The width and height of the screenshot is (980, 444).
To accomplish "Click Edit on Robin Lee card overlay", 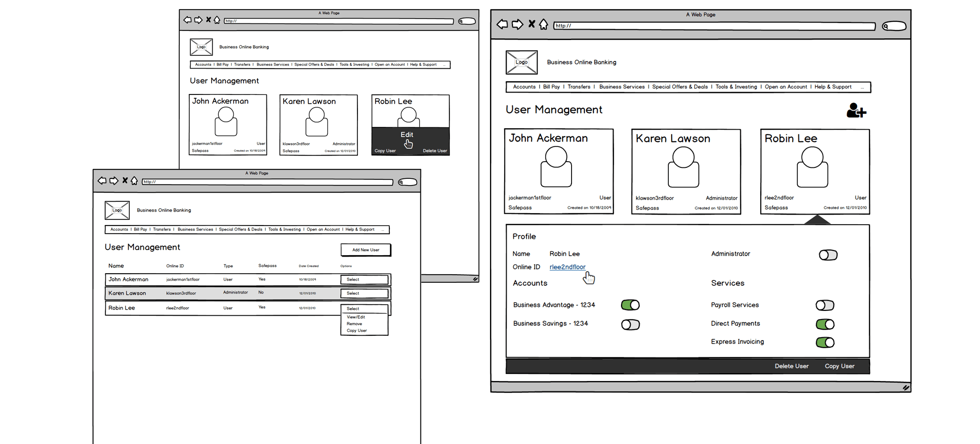I will [x=407, y=135].
